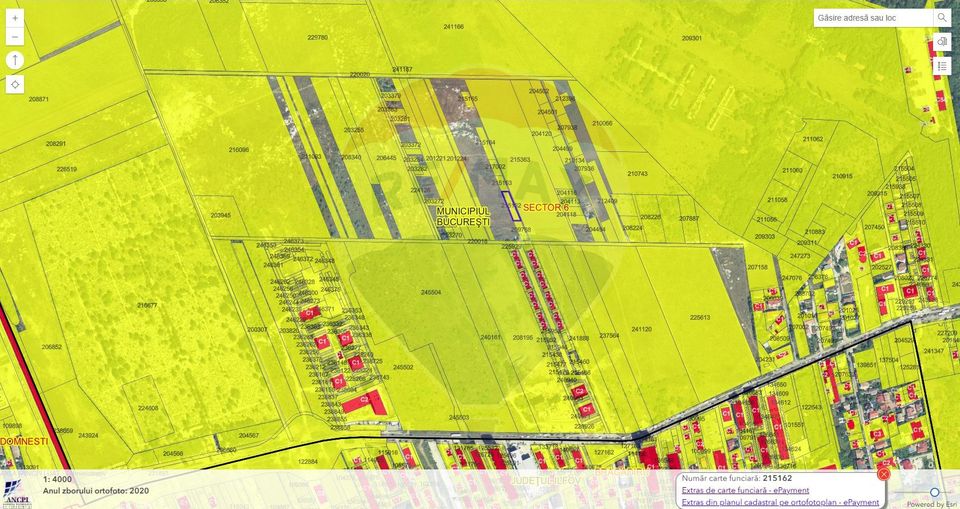Click the slider handle near Esri attribution
The width and height of the screenshot is (960, 509).
pyautogui.click(x=935, y=492)
